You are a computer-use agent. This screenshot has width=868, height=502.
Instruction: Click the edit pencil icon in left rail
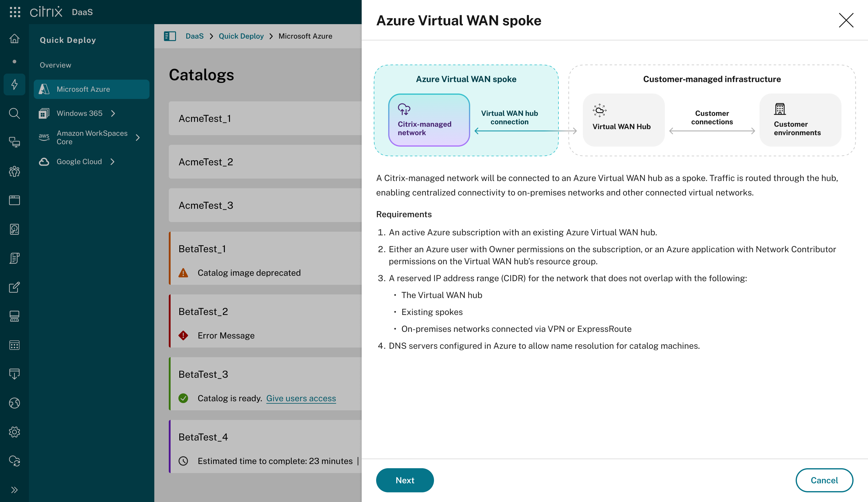tap(14, 287)
